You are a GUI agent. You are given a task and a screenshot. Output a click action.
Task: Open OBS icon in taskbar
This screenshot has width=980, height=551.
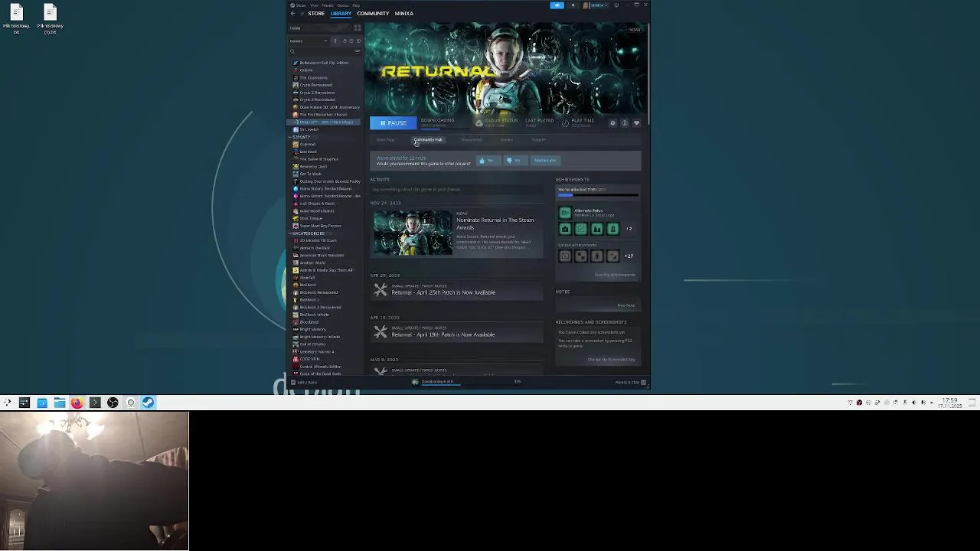tap(113, 403)
